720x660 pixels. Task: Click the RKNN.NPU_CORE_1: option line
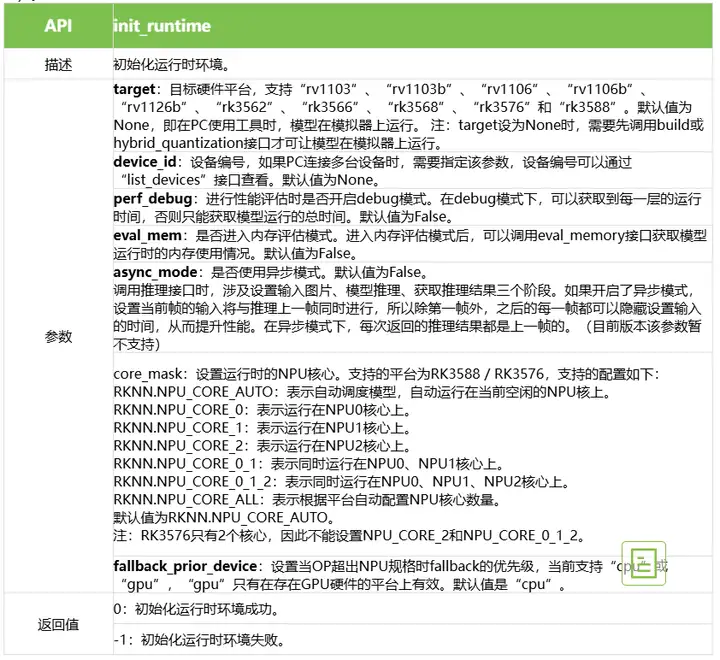click(262, 428)
